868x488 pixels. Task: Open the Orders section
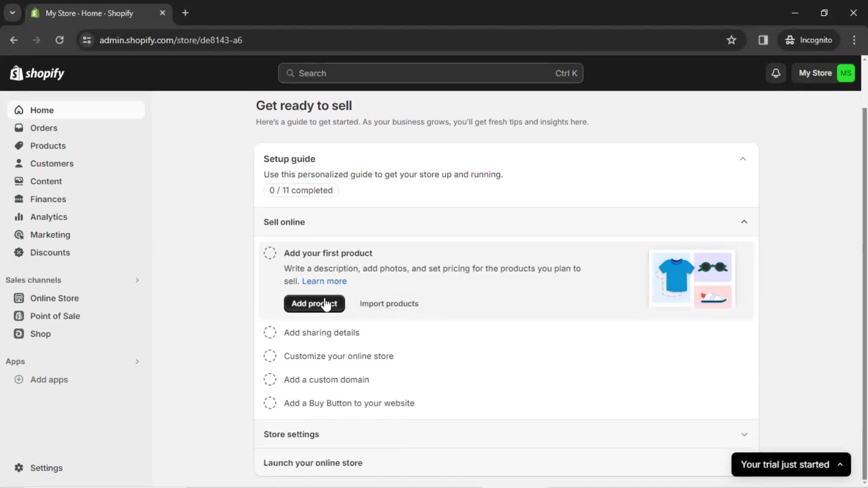(x=43, y=127)
